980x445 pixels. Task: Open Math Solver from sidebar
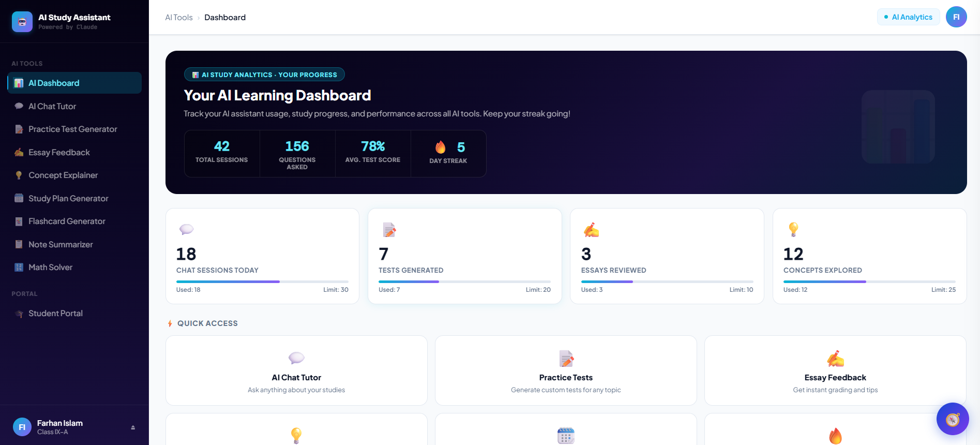point(74,268)
